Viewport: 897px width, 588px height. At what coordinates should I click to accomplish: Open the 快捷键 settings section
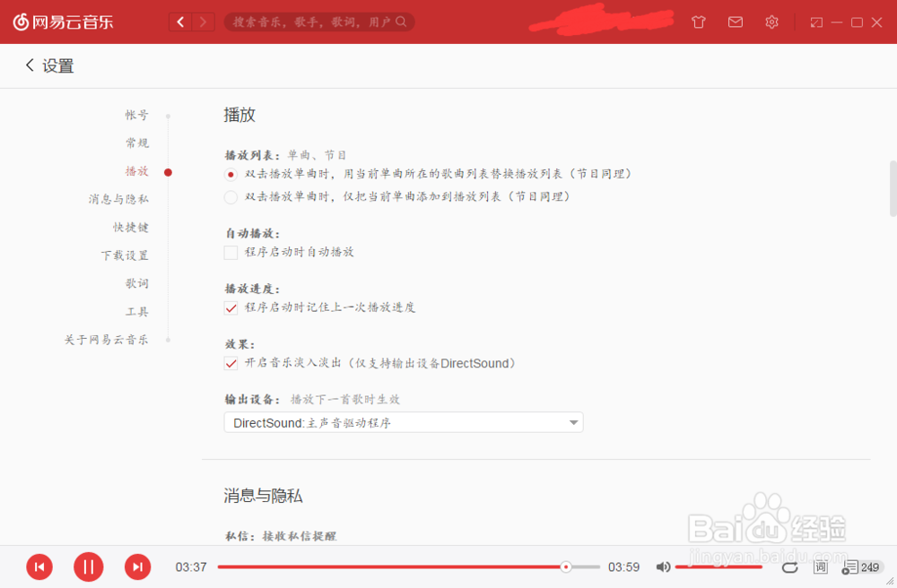(130, 227)
